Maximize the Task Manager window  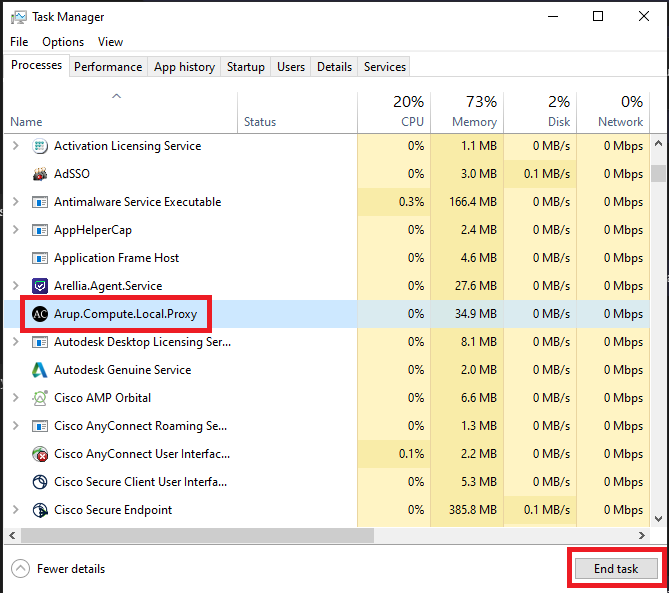(598, 16)
